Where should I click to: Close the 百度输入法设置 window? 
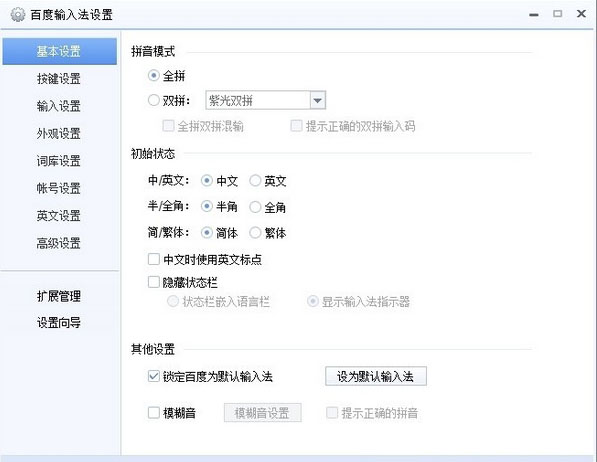581,14
